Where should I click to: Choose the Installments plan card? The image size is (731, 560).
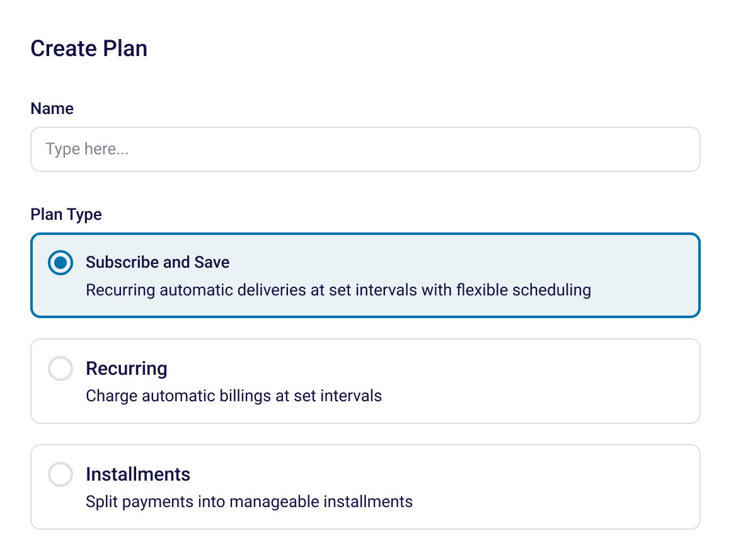(x=365, y=486)
